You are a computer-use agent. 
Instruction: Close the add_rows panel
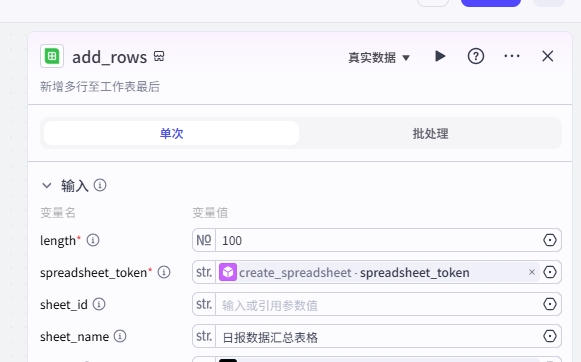click(x=547, y=56)
